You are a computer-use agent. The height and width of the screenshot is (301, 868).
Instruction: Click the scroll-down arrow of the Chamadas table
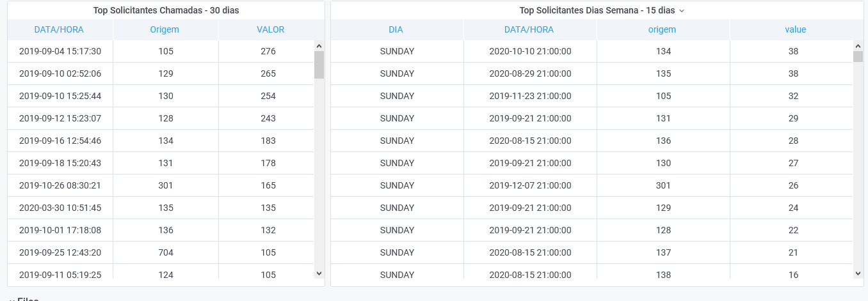coord(319,274)
